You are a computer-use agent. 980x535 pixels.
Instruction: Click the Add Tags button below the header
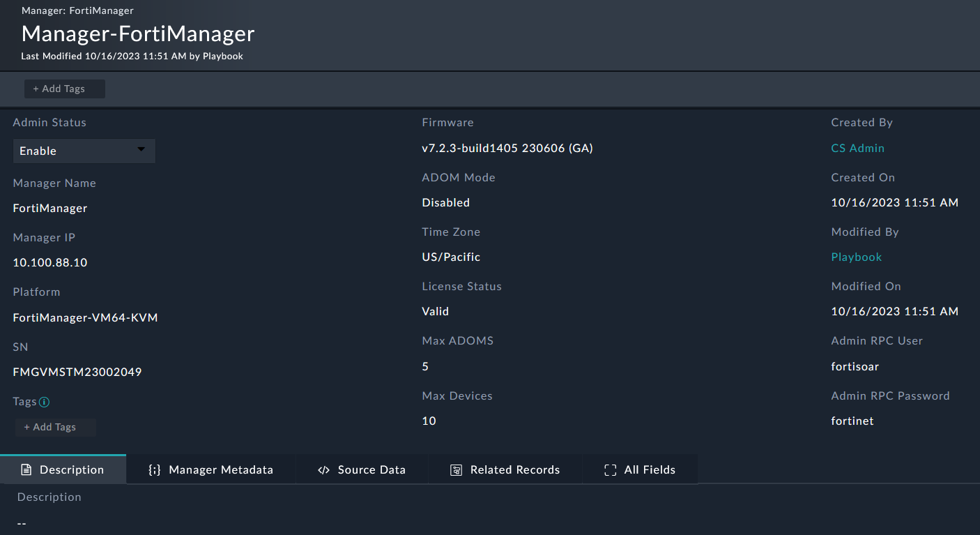tap(64, 89)
